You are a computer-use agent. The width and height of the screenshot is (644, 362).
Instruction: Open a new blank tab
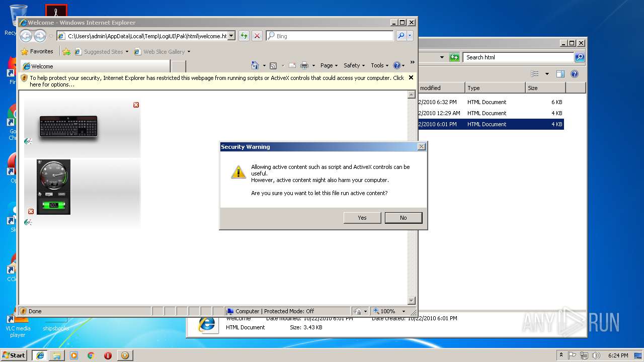pyautogui.click(x=179, y=66)
